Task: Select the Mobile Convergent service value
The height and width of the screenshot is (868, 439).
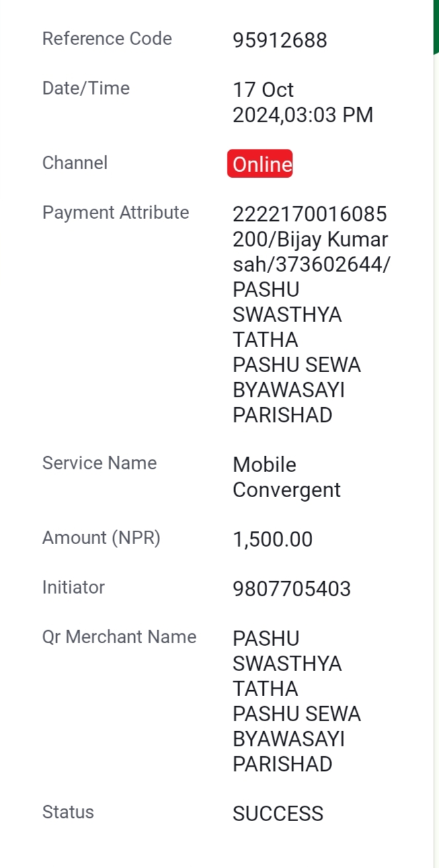Action: [x=286, y=477]
